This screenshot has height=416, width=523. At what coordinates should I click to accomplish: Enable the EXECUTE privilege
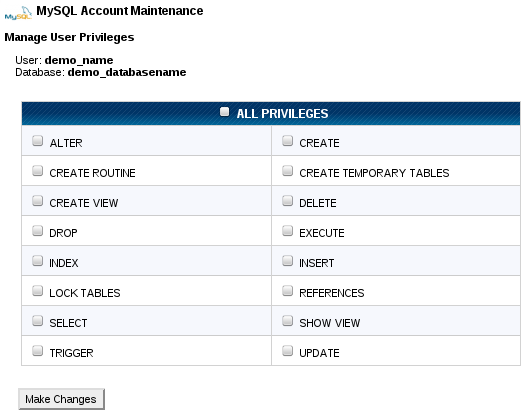[x=288, y=231]
